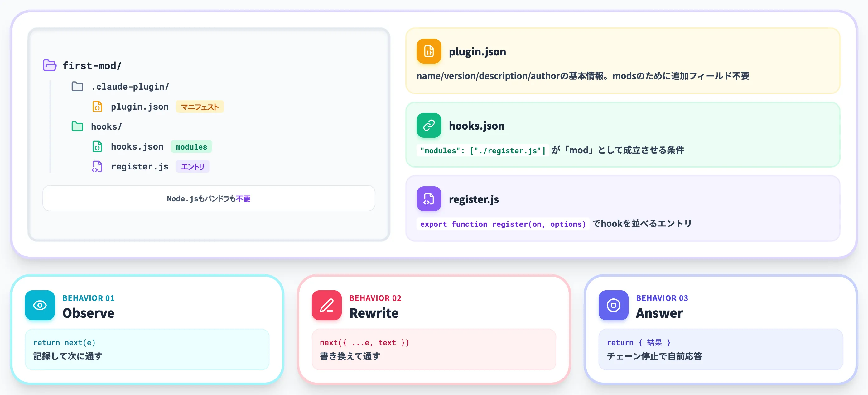Click the red pencil icon for Rewrite

(326, 305)
